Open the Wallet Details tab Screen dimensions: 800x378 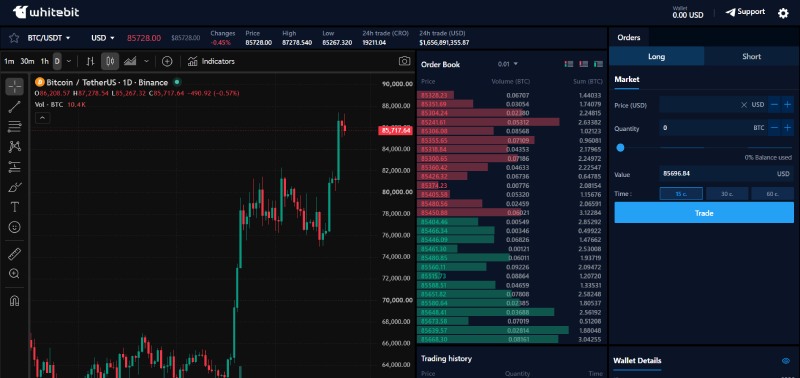[x=637, y=361]
